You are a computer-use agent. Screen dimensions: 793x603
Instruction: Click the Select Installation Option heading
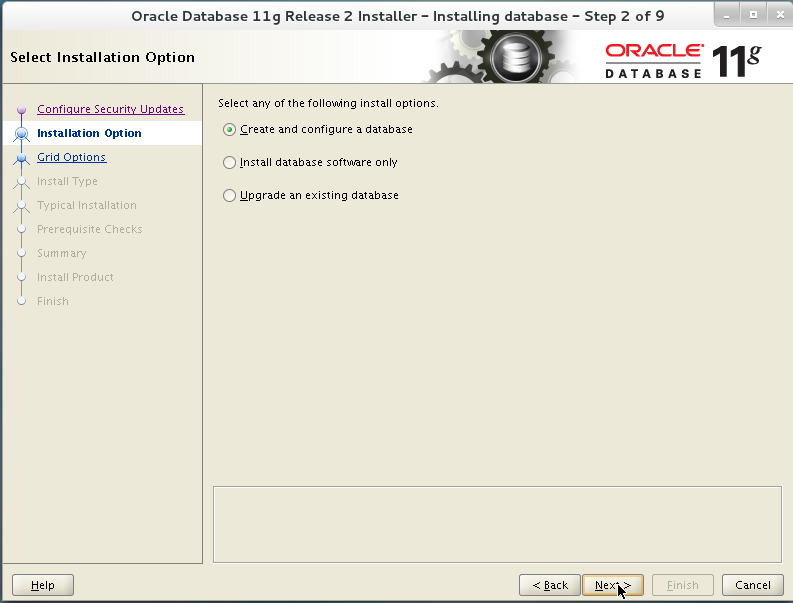point(102,57)
